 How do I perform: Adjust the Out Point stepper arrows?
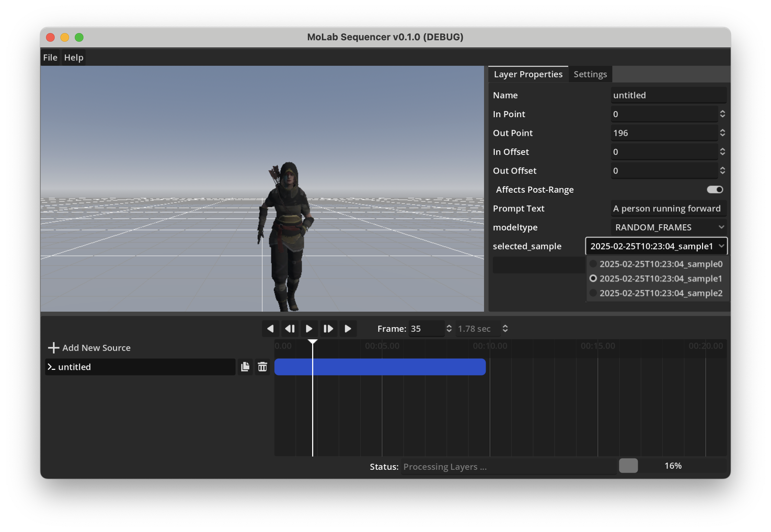[x=722, y=133]
